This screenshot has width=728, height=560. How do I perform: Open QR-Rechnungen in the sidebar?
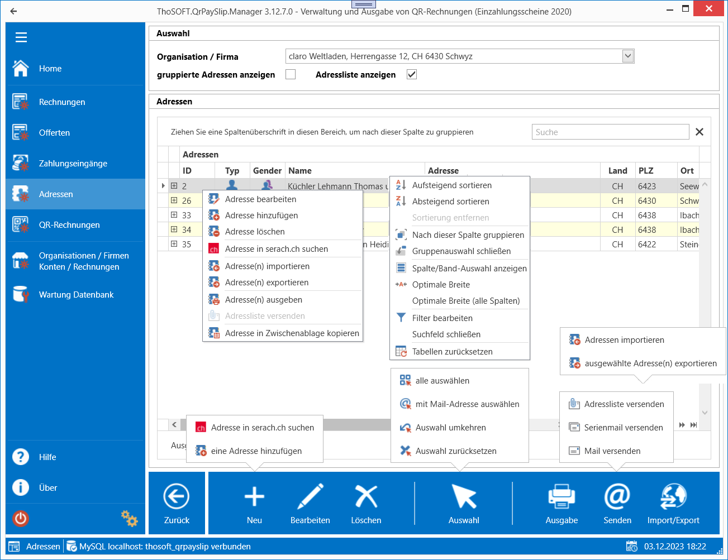click(75, 225)
